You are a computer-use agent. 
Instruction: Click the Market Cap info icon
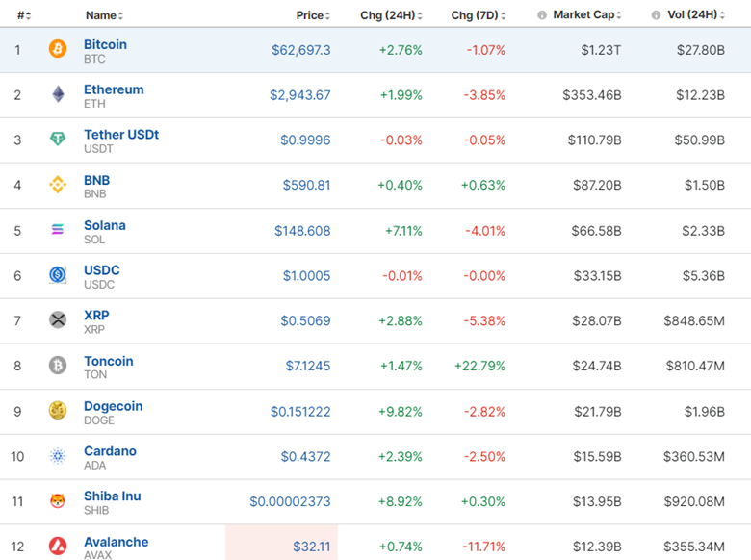tap(542, 15)
